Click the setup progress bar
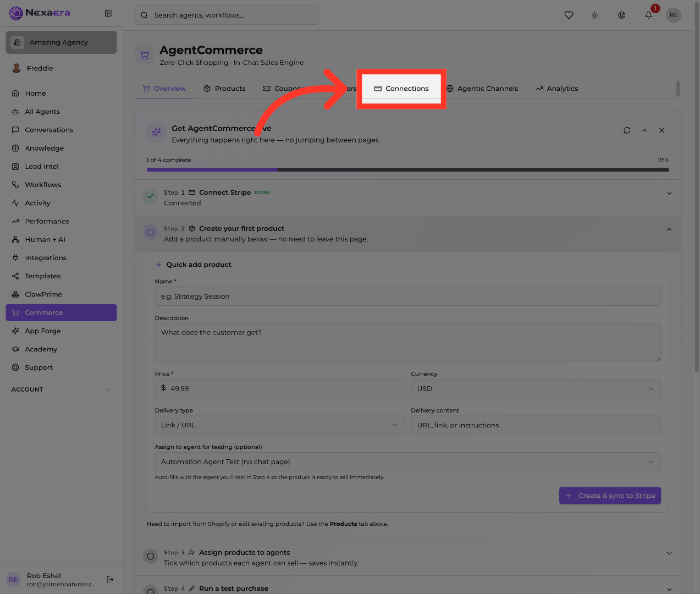This screenshot has height=594, width=700. (x=407, y=170)
